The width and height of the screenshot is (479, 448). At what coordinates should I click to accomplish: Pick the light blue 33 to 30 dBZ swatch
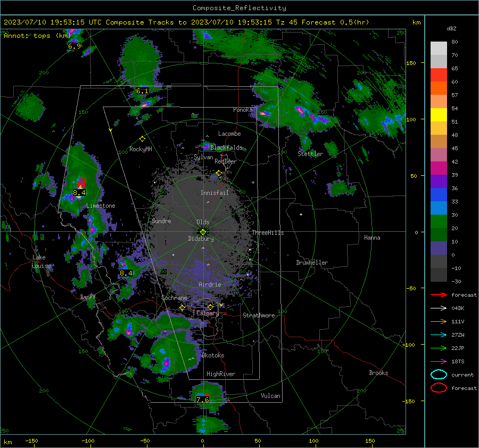[439, 208]
